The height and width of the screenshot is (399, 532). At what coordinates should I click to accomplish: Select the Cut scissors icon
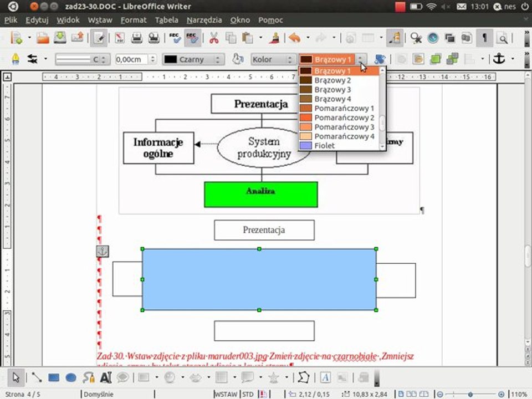coord(214,38)
